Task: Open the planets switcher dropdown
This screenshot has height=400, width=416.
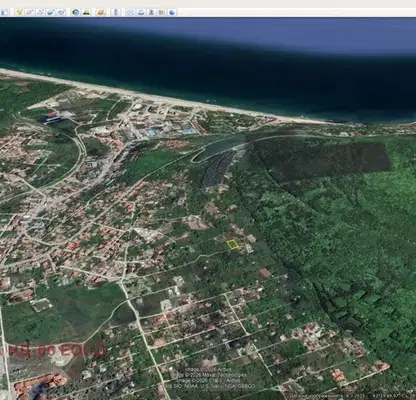Action: [x=101, y=13]
